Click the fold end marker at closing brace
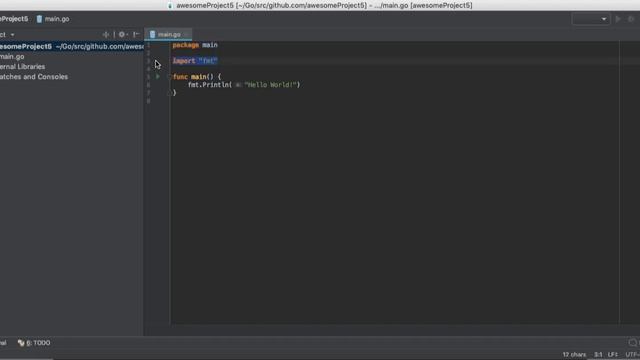This screenshot has height=360, width=640. pos(169,93)
